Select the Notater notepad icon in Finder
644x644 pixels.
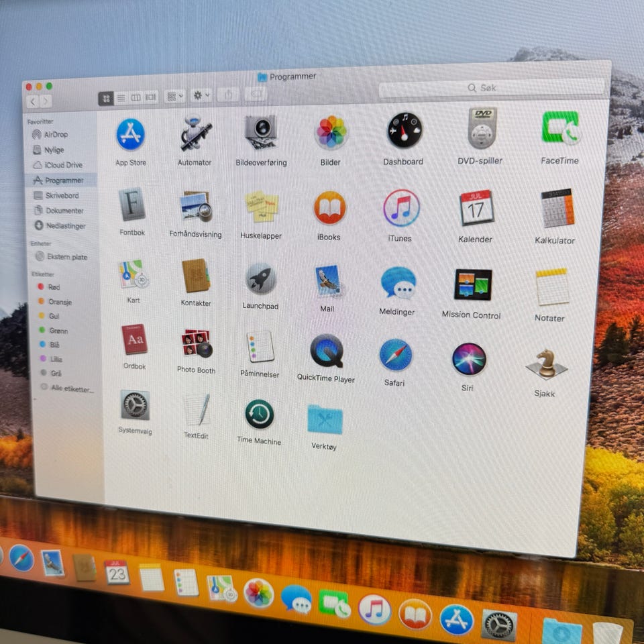tap(552, 287)
